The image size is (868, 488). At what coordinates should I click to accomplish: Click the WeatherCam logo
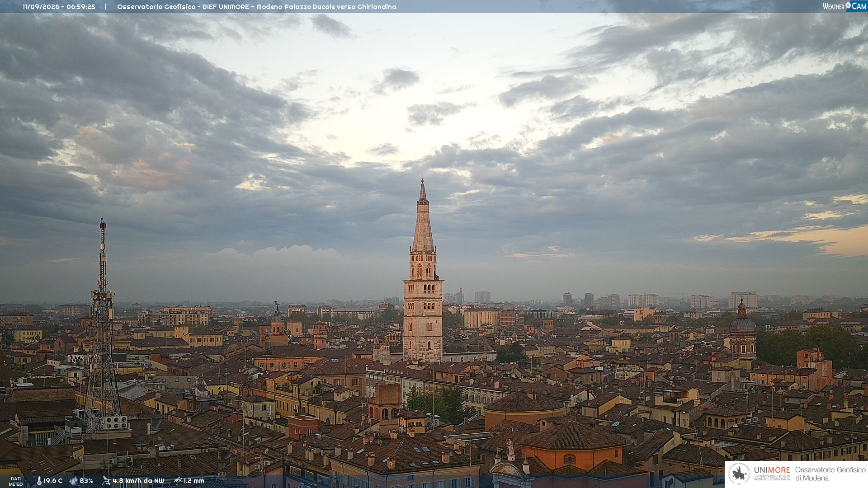pyautogui.click(x=844, y=6)
